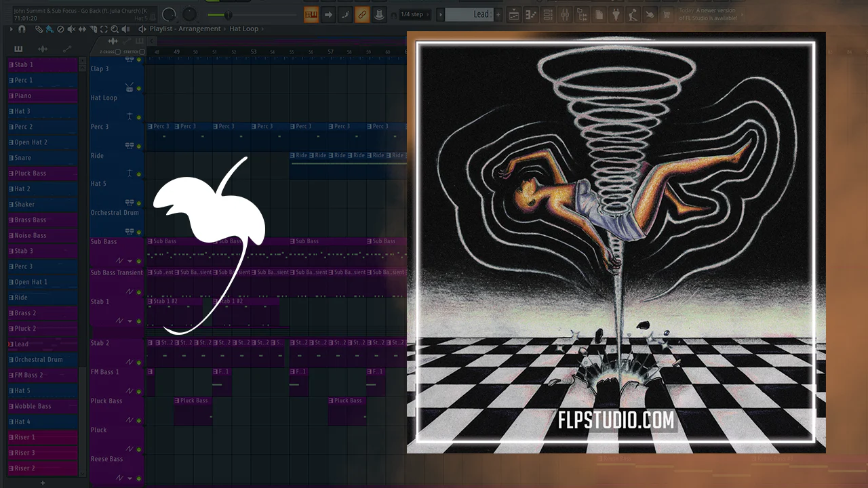
Task: Click the second round knob in top toolbar
Action: pyautogui.click(x=189, y=14)
